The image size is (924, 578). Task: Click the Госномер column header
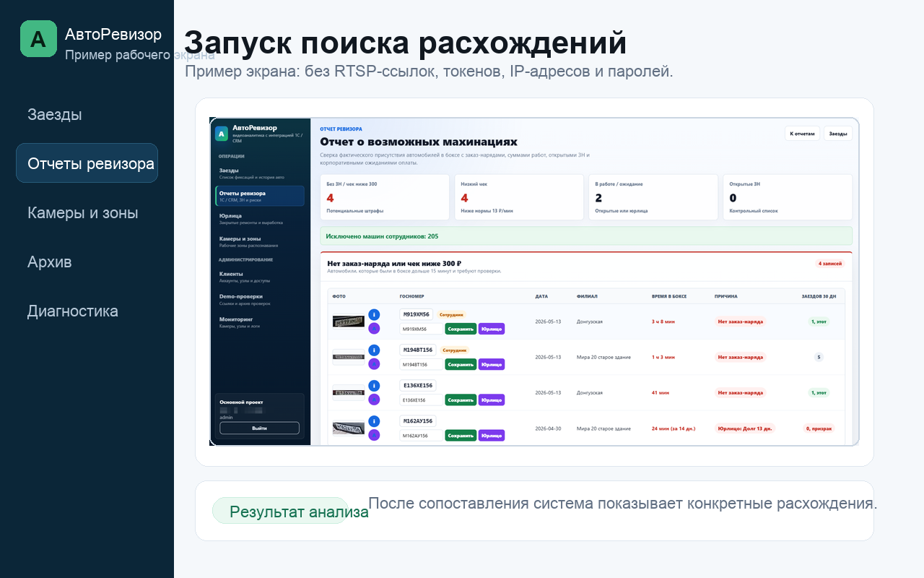point(412,296)
